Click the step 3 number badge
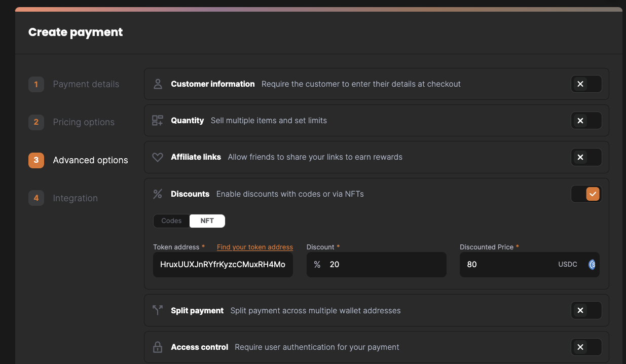 [x=36, y=160]
